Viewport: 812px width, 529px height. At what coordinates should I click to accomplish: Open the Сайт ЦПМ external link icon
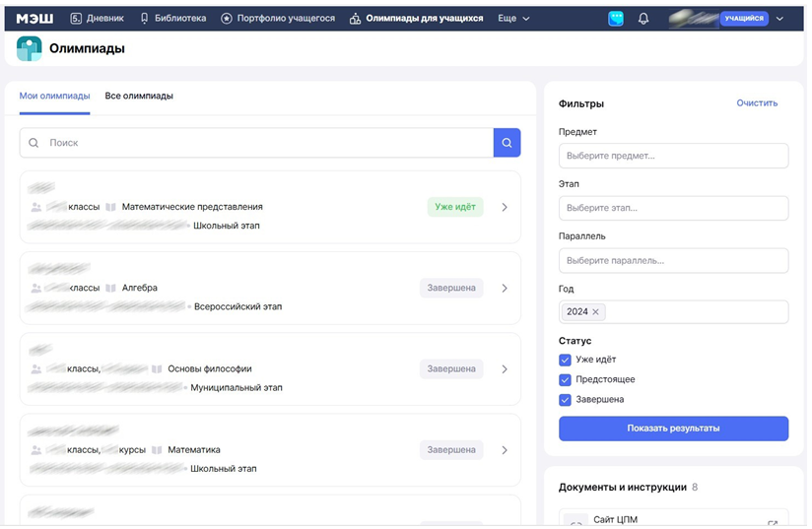773,523
